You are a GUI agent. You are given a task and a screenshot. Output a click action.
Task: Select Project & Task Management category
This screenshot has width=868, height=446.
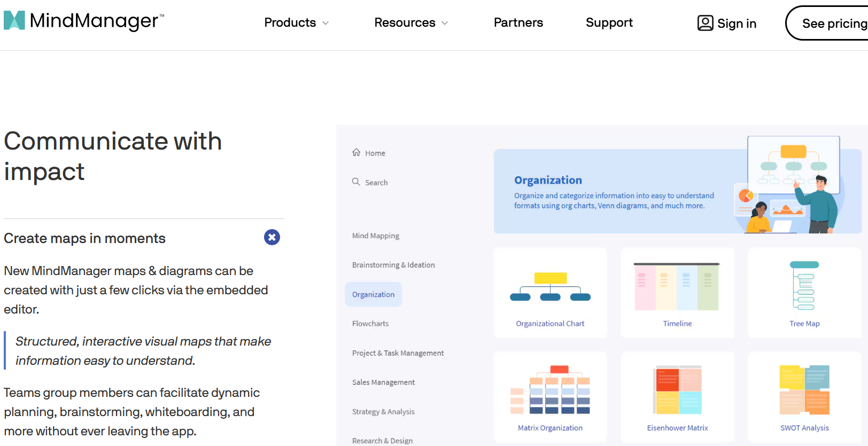(x=398, y=353)
